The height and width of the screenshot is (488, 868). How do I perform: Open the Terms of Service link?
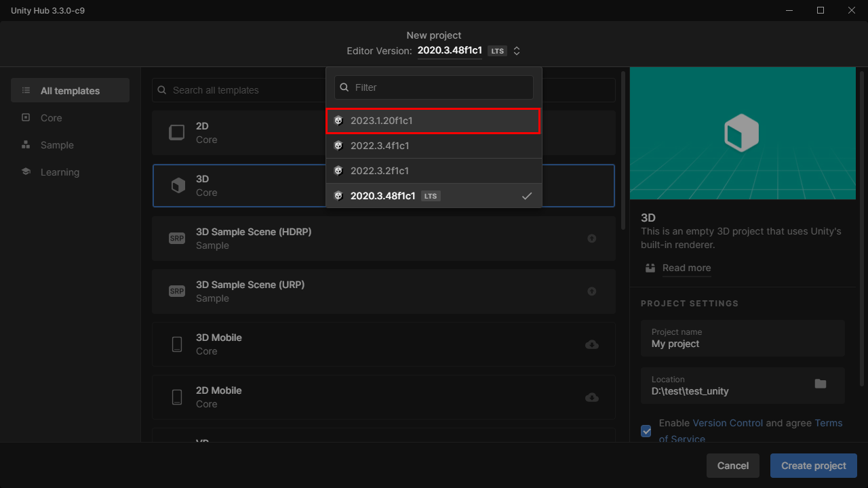point(683,439)
